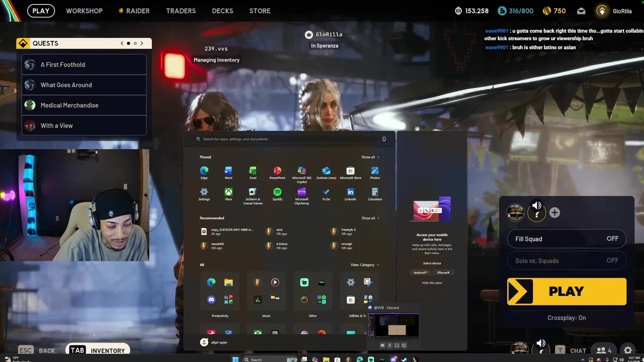Open Solitaire & Casual Games
The height and width of the screenshot is (362, 644).
(253, 196)
